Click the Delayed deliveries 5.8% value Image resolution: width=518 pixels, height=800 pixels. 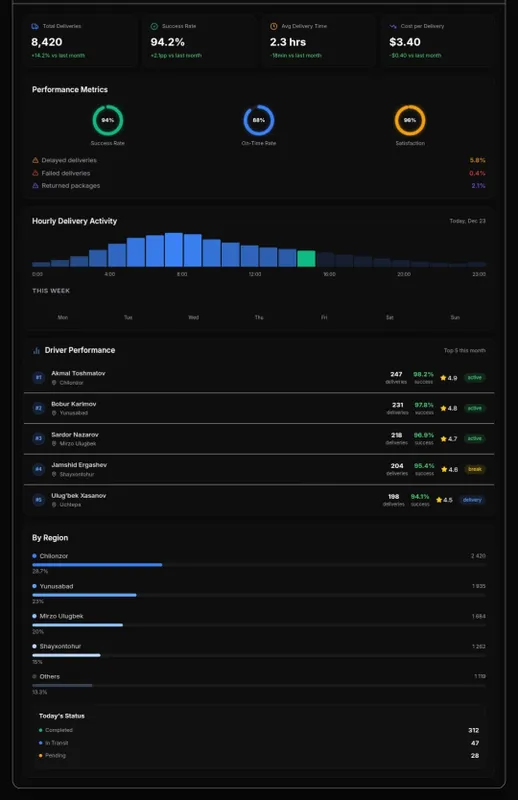478,160
